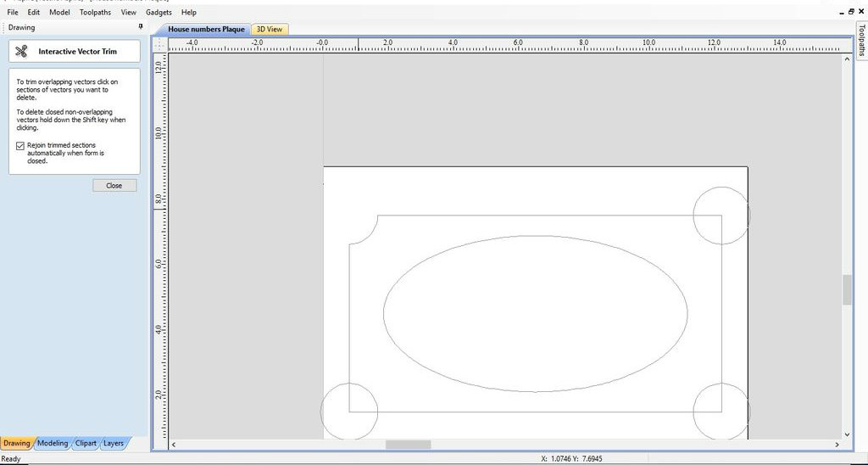The width and height of the screenshot is (868, 465).
Task: Open the Help menu
Action: point(189,12)
